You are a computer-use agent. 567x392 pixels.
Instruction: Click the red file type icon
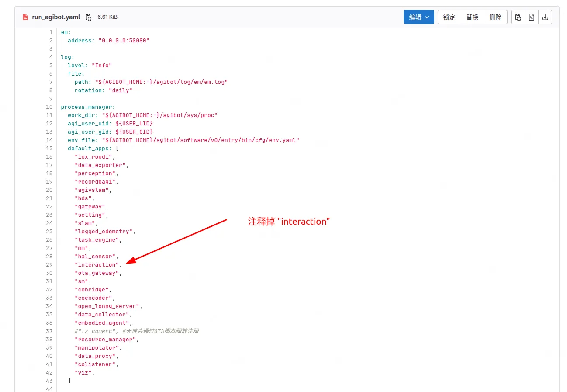[x=25, y=17]
